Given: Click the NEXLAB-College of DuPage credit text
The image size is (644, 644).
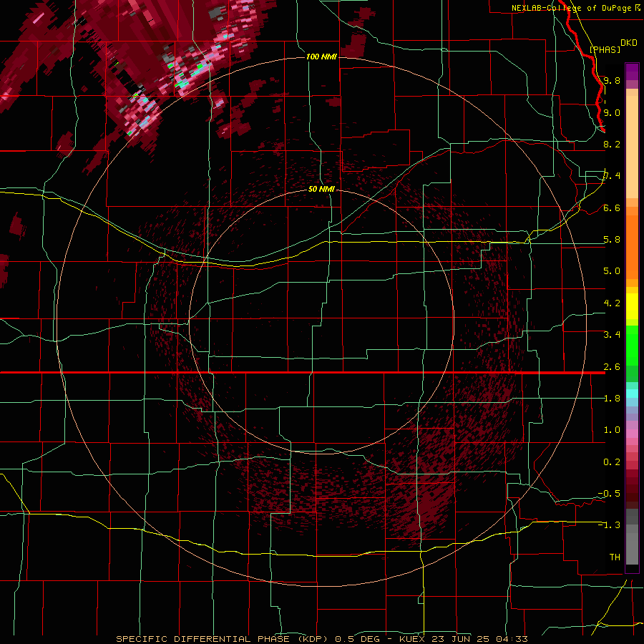Looking at the screenshot, I should (x=572, y=8).
